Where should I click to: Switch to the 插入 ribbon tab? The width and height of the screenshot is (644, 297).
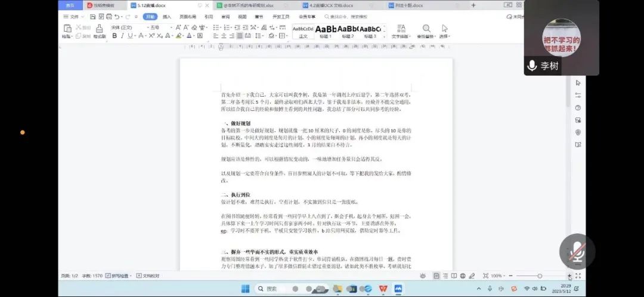click(167, 17)
